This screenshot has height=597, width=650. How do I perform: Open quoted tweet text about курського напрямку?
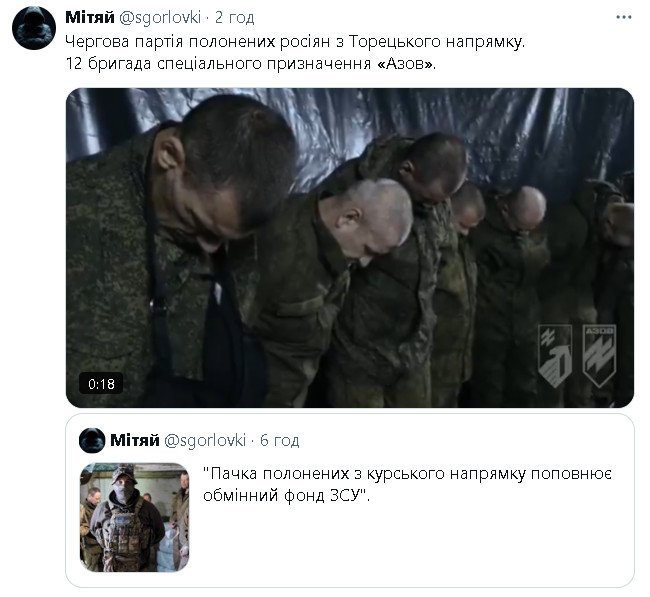(x=407, y=484)
